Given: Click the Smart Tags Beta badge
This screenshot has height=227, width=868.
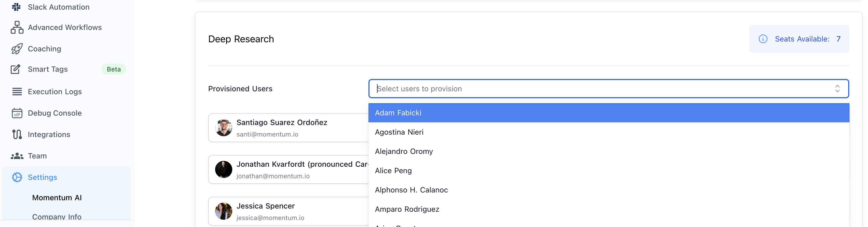Looking at the screenshot, I should point(113,69).
